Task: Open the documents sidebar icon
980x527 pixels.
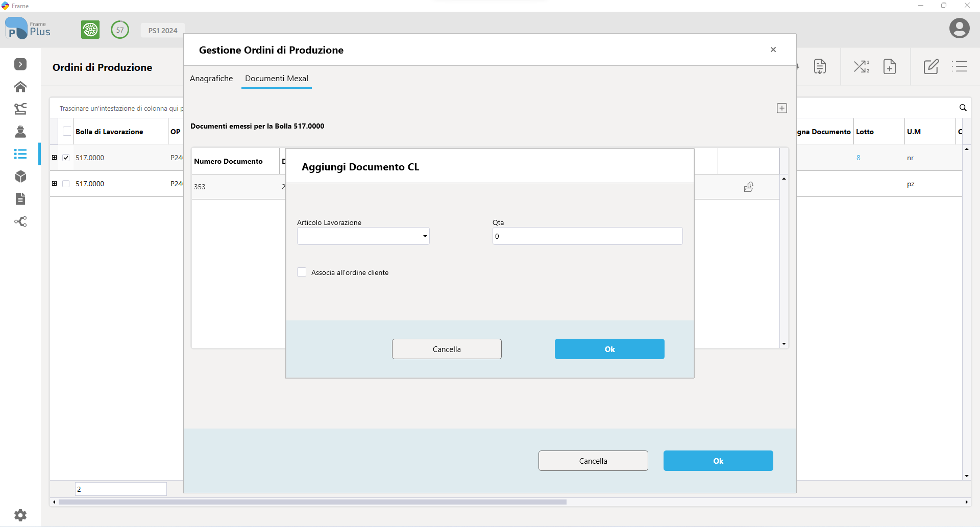Action: [x=20, y=199]
